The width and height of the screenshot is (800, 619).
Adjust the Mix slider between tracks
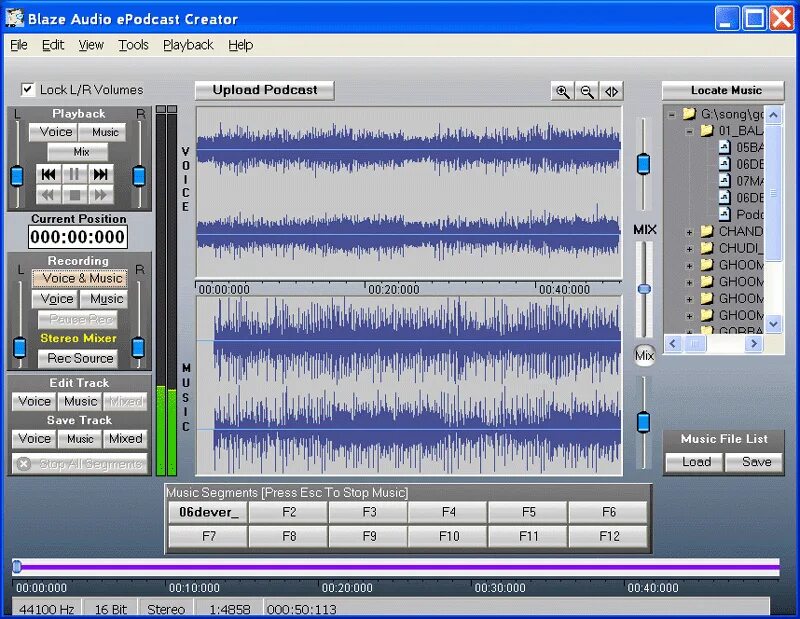(x=644, y=288)
